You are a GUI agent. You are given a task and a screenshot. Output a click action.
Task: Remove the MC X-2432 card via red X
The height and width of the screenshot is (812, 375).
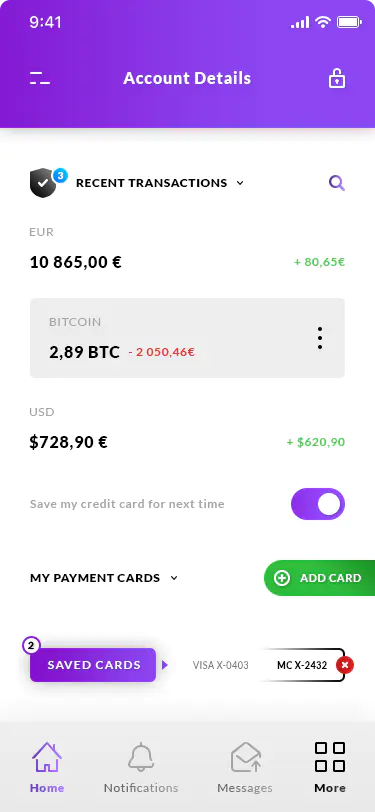point(345,665)
